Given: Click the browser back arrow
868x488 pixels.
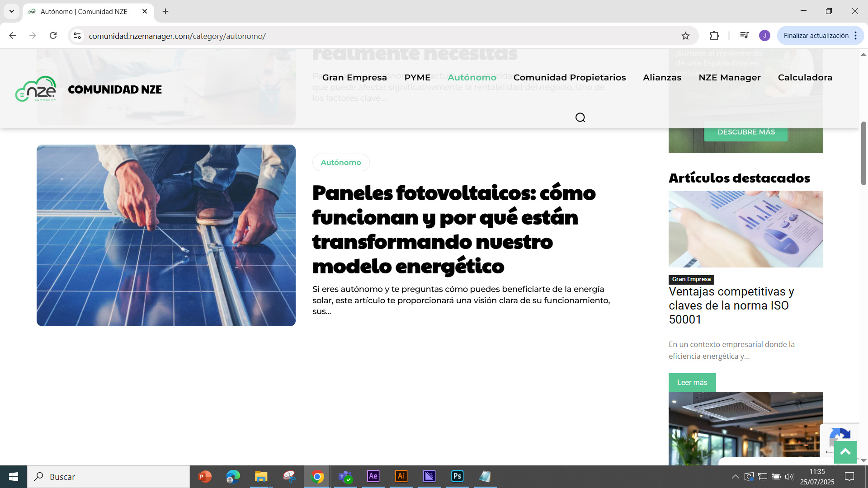Looking at the screenshot, I should tap(13, 36).
